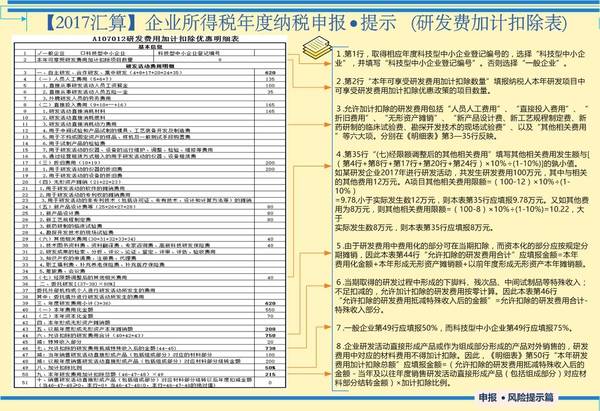Click row 17 (三)折旧费用
Image resolution: width=600 pixels, height=411 pixels.
150,162
